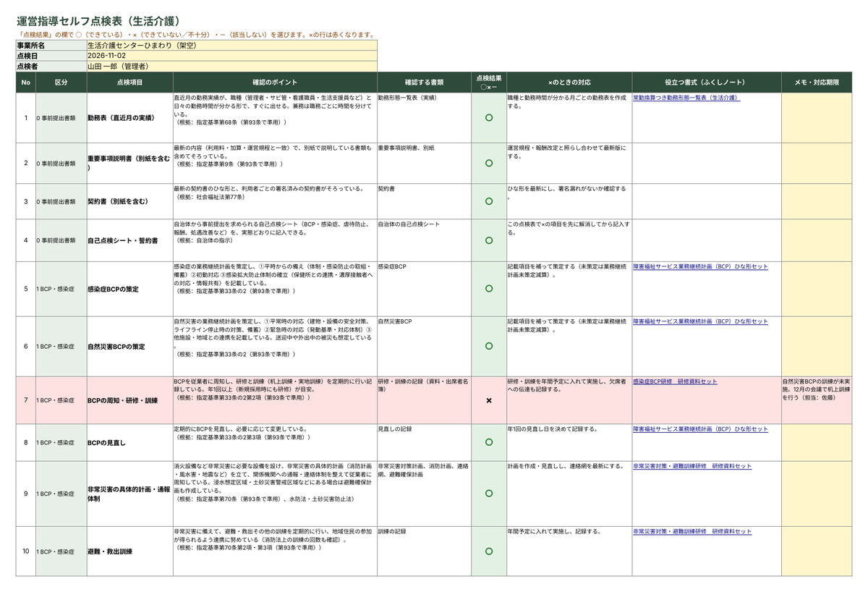This screenshot has width=868, height=592.
Task: Select the 自然災害BCPの策定 item cell
Action: point(129,346)
